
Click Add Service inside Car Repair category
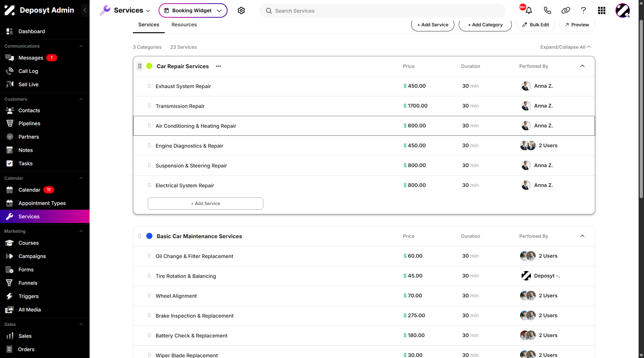point(206,204)
